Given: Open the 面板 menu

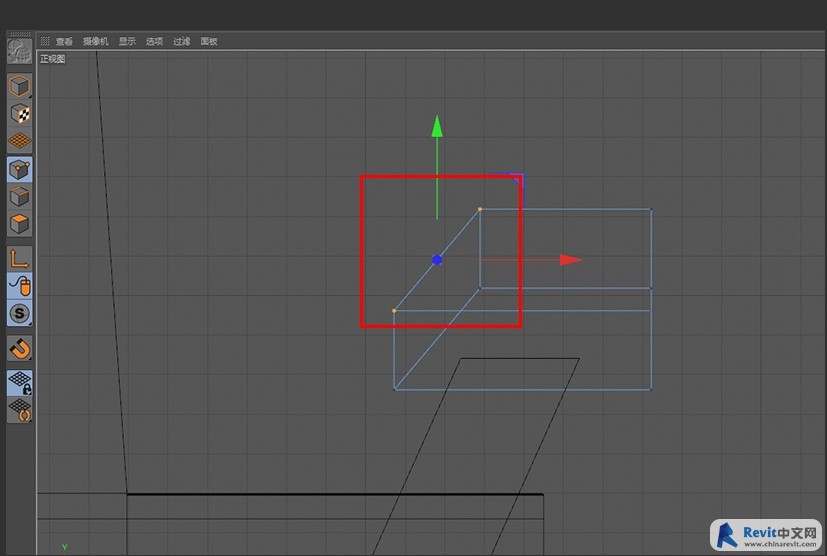Looking at the screenshot, I should (209, 41).
